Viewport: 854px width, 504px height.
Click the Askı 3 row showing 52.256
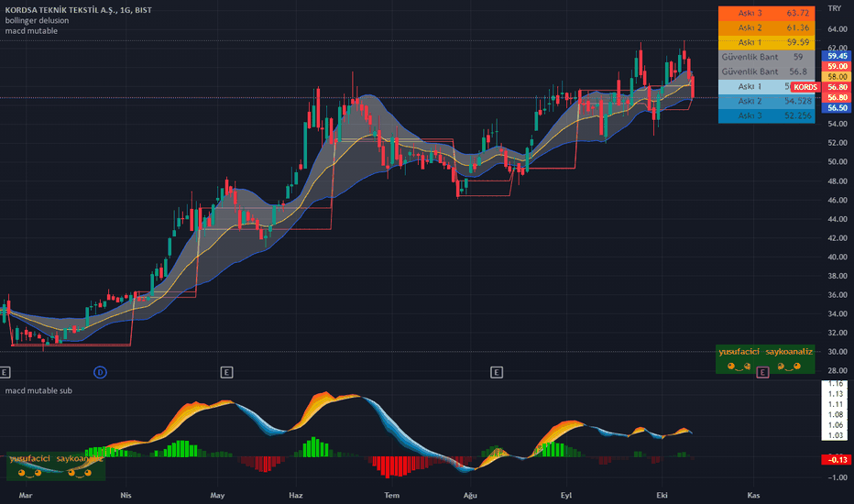(766, 116)
